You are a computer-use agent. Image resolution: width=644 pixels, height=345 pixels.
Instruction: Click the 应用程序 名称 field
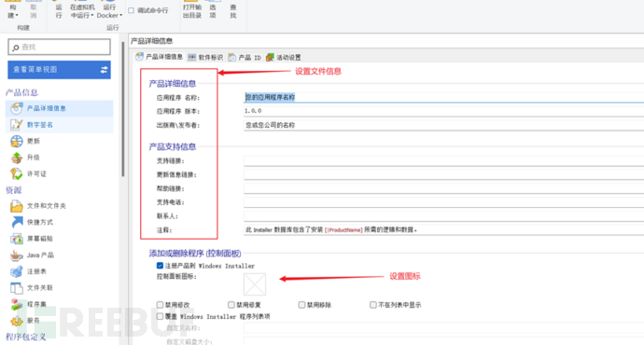[443, 97]
